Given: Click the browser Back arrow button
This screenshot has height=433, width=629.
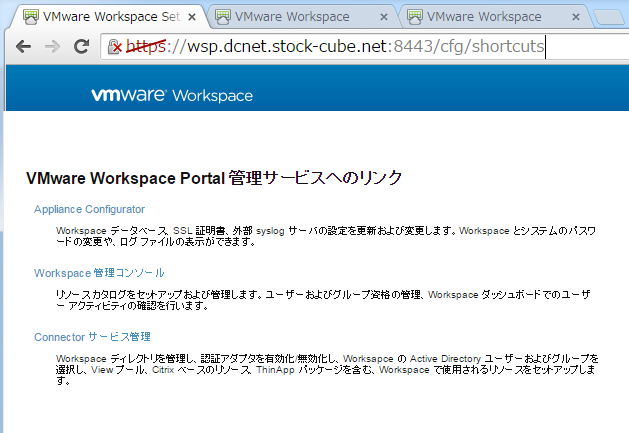Looking at the screenshot, I should (22, 46).
